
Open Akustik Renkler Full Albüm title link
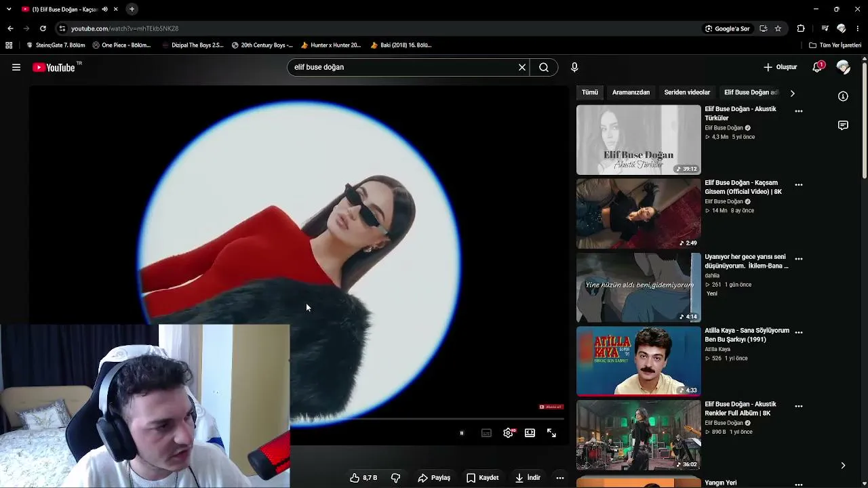(741, 409)
